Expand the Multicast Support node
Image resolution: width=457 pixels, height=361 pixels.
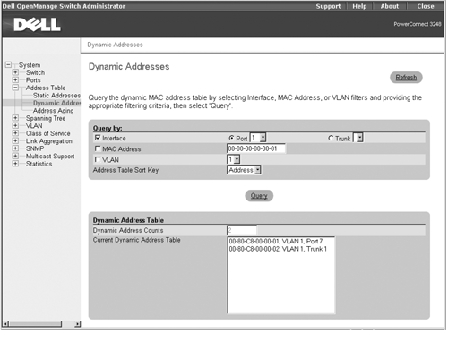pyautogui.click(x=15, y=156)
